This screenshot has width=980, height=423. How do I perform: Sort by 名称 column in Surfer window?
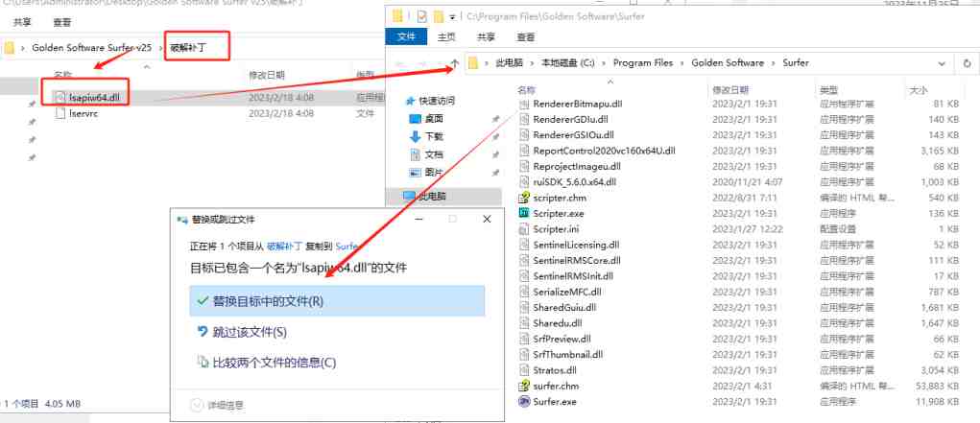tap(528, 90)
